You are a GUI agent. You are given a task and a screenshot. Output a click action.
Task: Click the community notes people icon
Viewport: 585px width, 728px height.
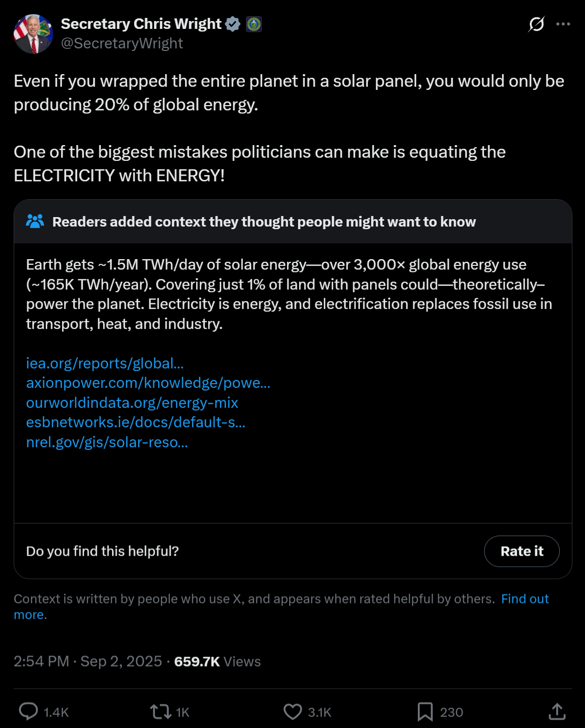[x=35, y=221]
